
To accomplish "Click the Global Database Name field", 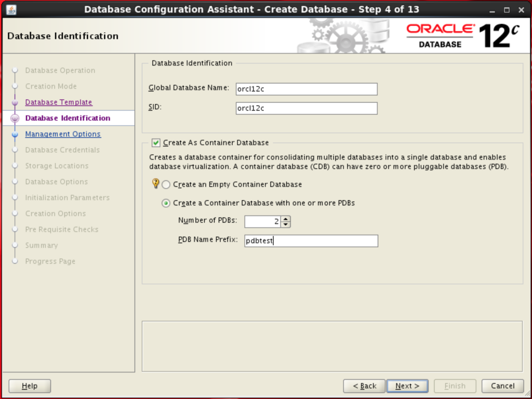I will tap(306, 89).
